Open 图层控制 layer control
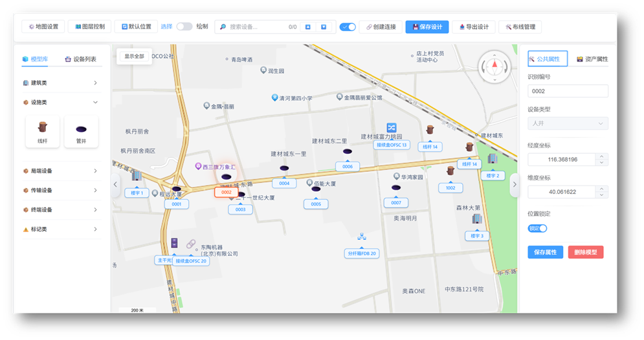 [x=89, y=27]
